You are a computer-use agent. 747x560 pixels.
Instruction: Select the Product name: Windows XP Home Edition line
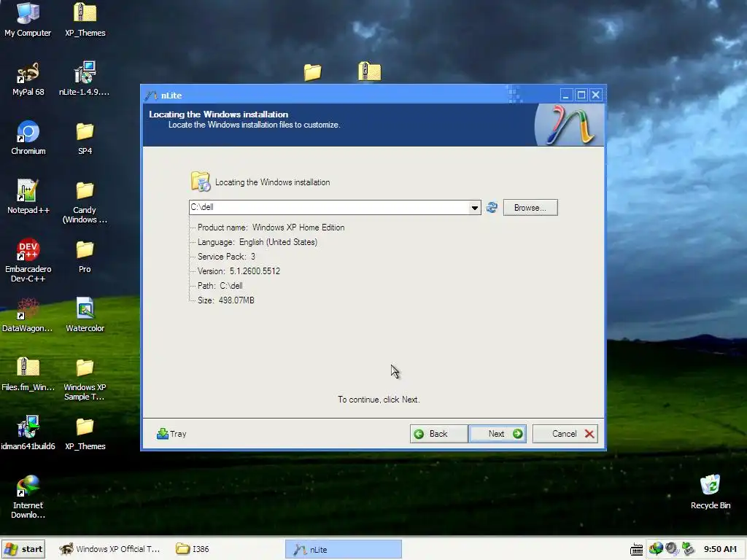(271, 227)
